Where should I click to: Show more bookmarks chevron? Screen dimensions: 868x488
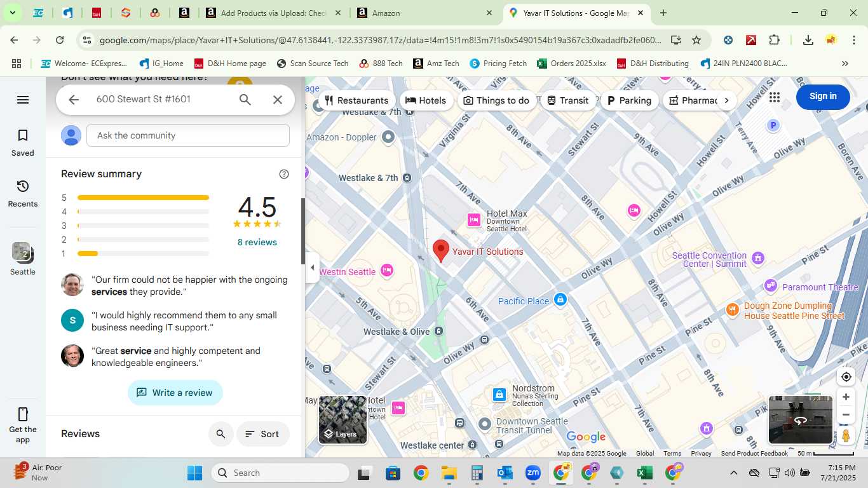pos(844,64)
